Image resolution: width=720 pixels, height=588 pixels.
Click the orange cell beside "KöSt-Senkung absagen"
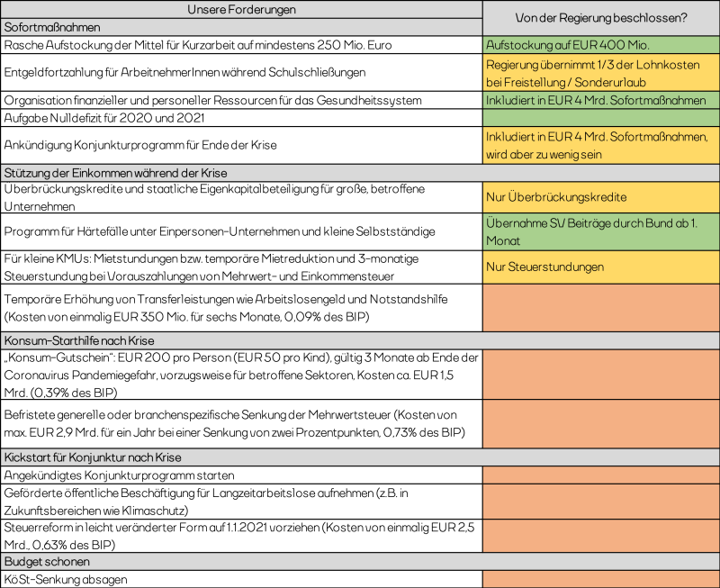click(600, 579)
